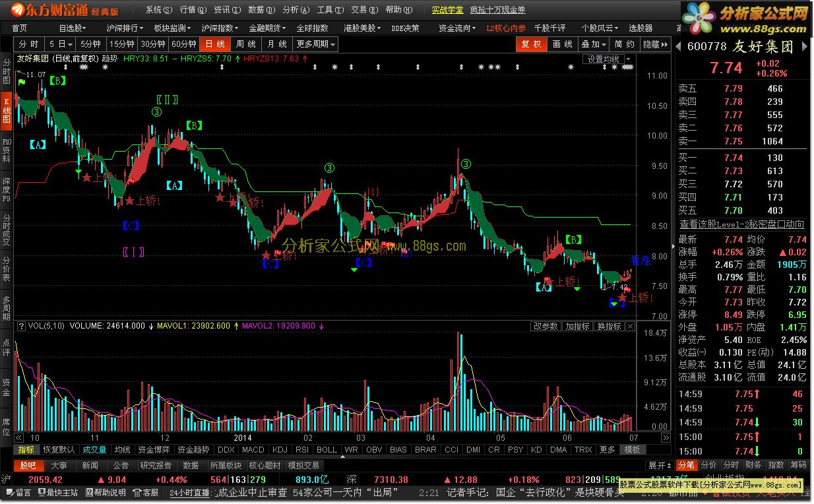The height and width of the screenshot is (504, 814).
Task: Select the K线图 sidebar view
Action: pos(7,110)
